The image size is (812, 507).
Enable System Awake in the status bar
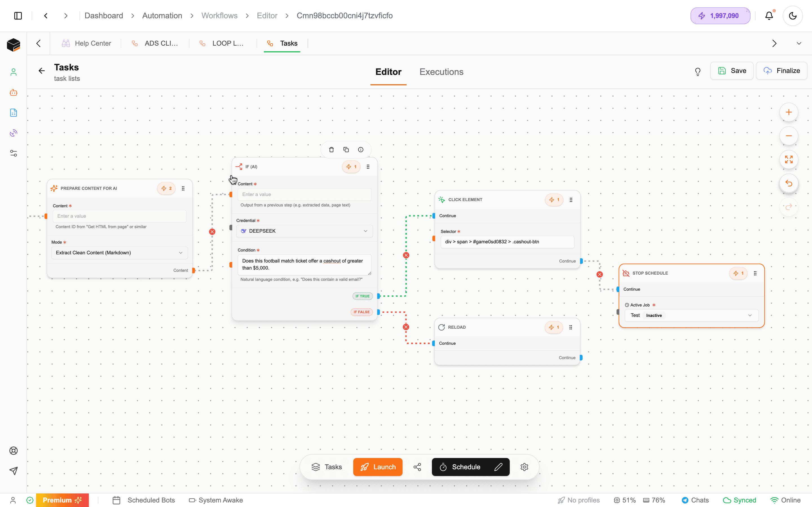pos(216,500)
